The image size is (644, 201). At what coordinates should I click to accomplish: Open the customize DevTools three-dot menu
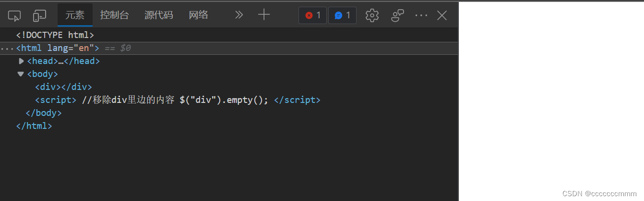[x=421, y=15]
